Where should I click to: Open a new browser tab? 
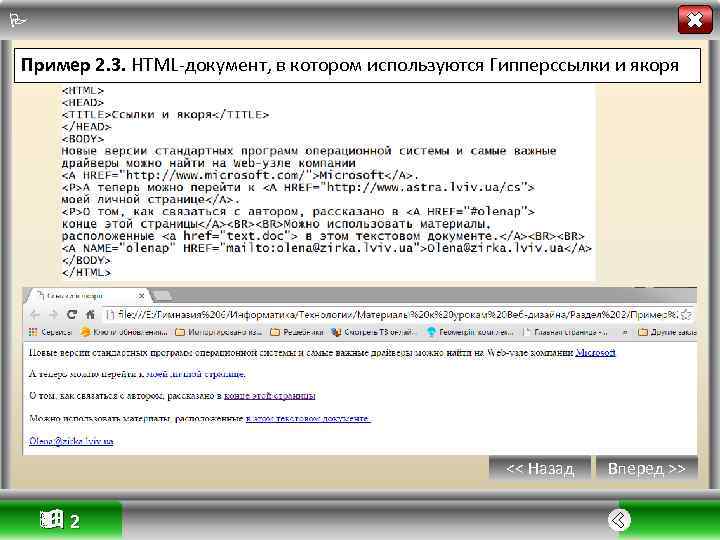[x=162, y=296]
